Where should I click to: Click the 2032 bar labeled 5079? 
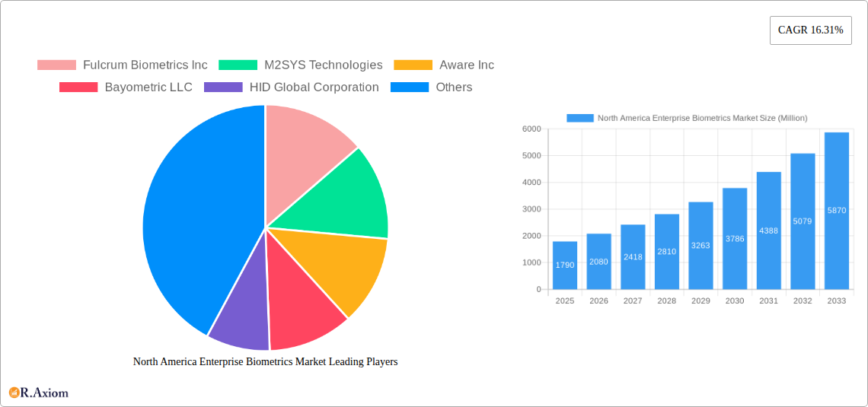pyautogui.click(x=803, y=221)
